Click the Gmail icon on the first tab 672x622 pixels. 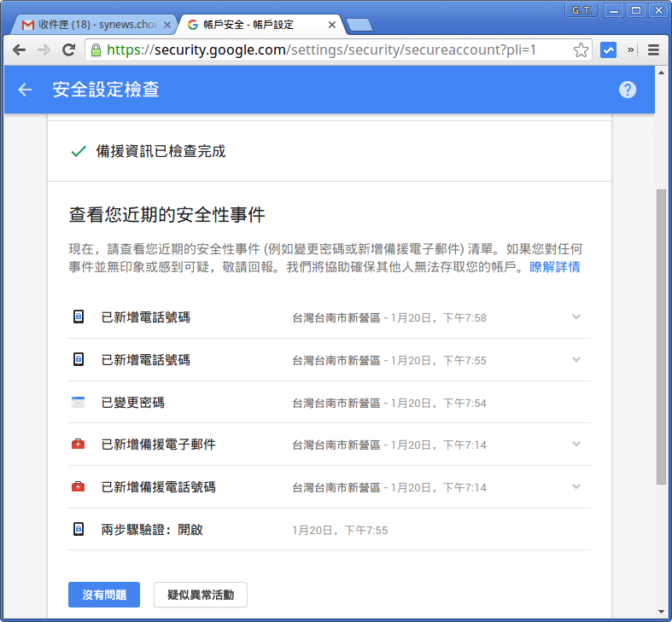coord(28,25)
